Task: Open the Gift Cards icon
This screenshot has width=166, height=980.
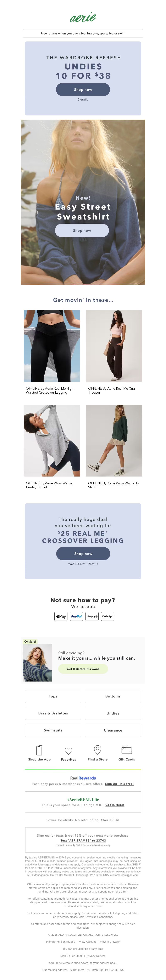Action: [126, 750]
